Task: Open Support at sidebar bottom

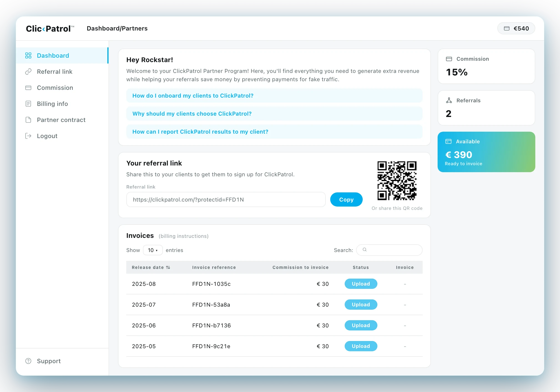Action: pyautogui.click(x=62, y=361)
